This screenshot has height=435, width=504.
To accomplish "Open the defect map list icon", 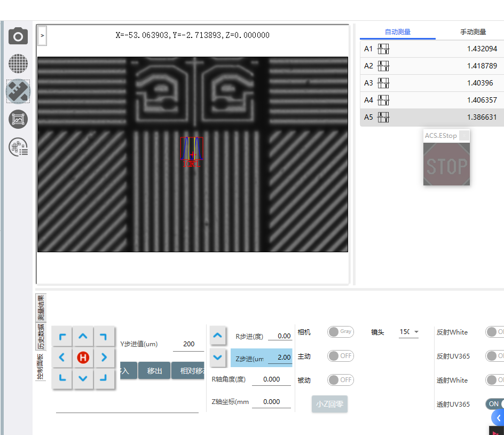I will click(18, 147).
